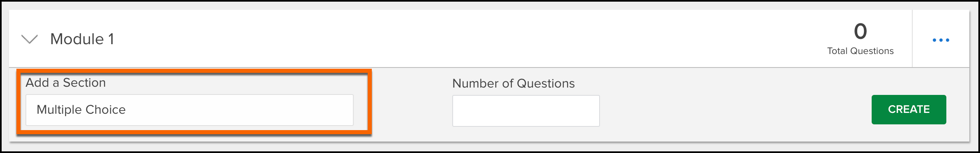The height and width of the screenshot is (153, 980).
Task: Click the Number of Questions label
Action: (x=513, y=83)
